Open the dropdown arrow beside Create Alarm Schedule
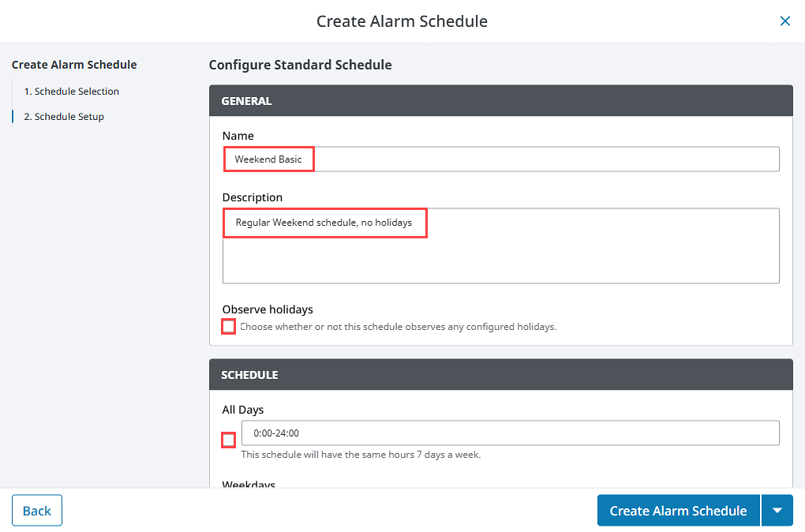805x532 pixels. point(777,511)
